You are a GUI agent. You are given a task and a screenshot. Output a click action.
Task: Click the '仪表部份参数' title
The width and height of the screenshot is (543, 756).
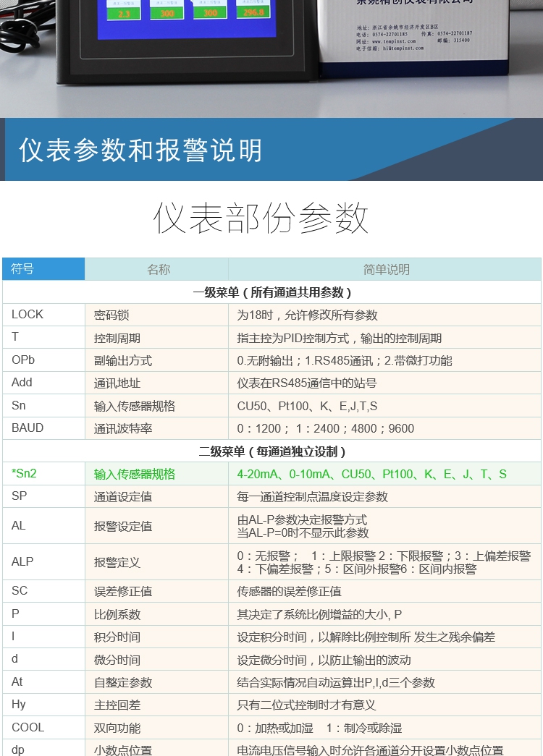click(x=261, y=218)
